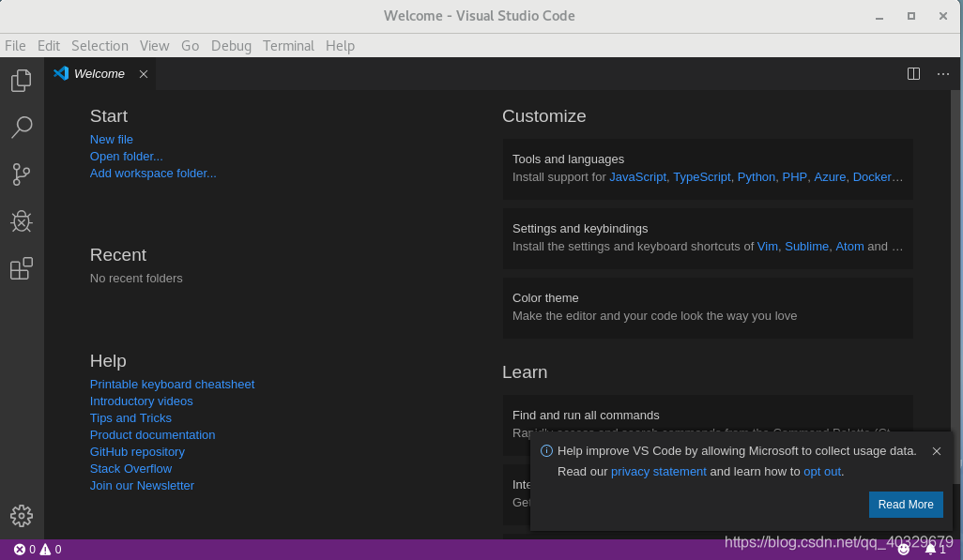
Task: Split the editor to the right
Action: click(x=913, y=74)
